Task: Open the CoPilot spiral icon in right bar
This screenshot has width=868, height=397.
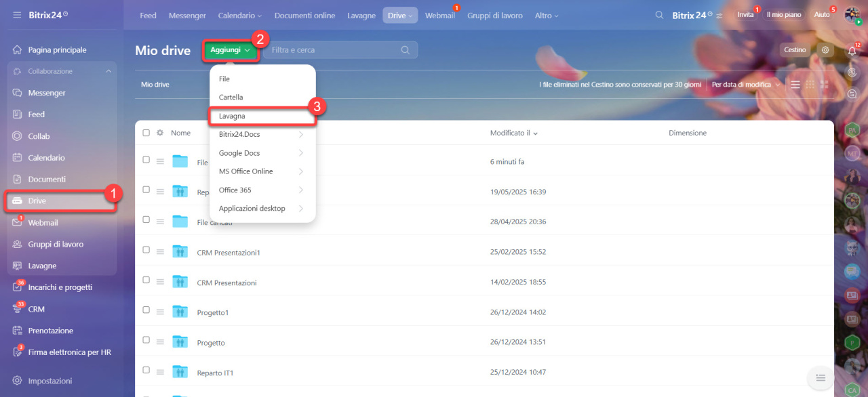Action: [x=852, y=72]
